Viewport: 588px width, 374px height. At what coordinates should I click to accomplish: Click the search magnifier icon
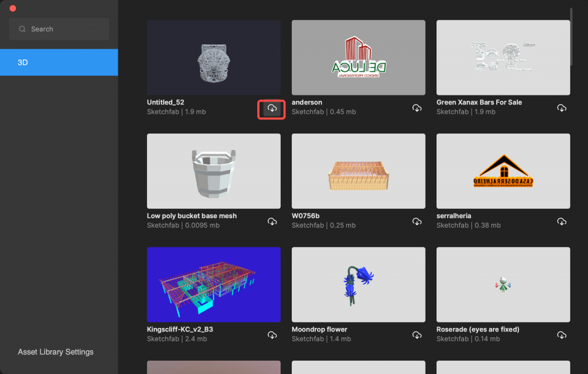pos(22,29)
